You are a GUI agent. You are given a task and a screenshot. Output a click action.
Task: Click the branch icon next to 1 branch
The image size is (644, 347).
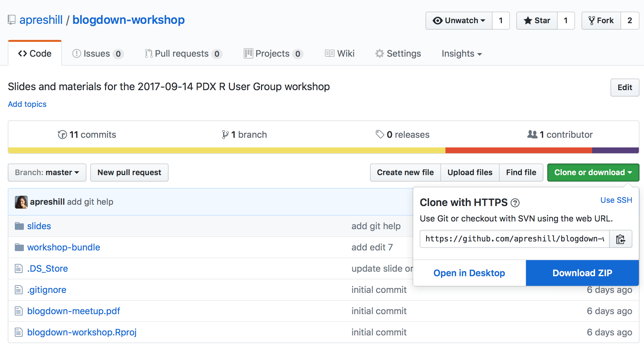click(x=225, y=135)
